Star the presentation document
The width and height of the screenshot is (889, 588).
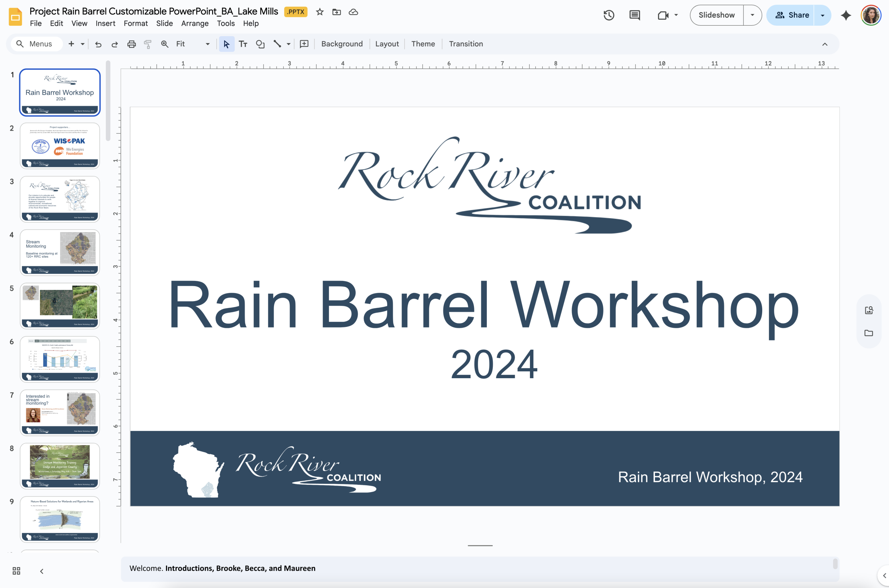[319, 12]
